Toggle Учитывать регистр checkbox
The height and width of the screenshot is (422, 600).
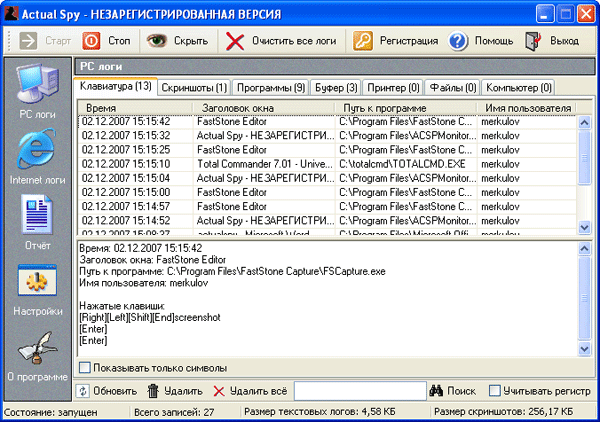[494, 391]
